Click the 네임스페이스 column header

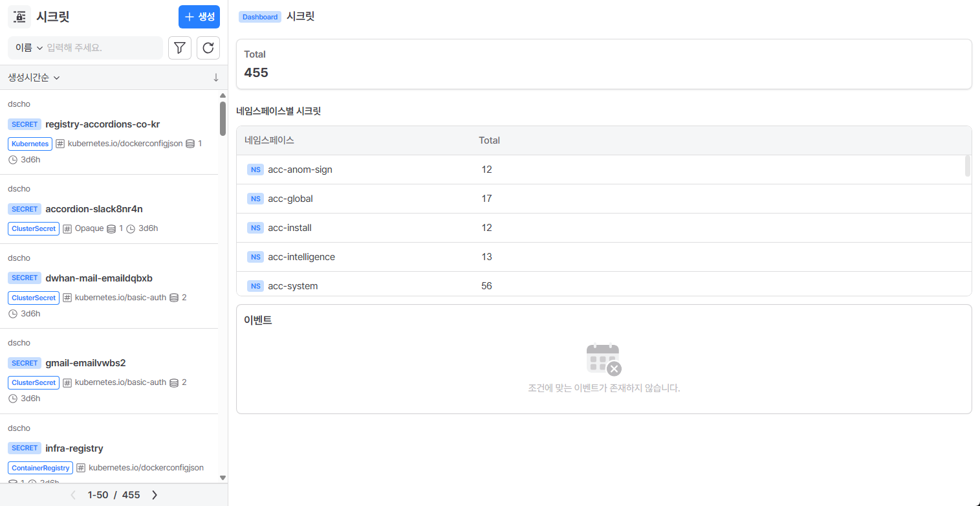pyautogui.click(x=269, y=140)
